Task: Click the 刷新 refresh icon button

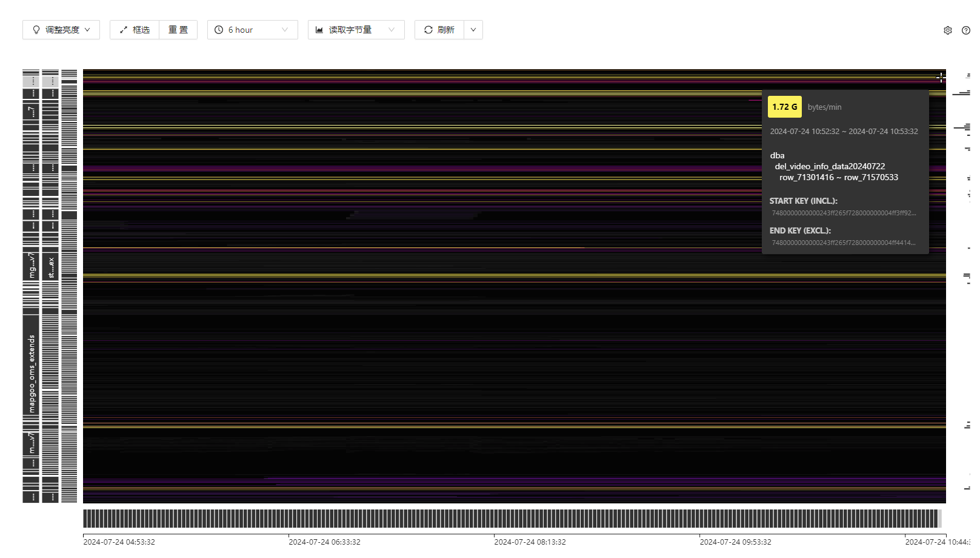Action: tap(439, 30)
